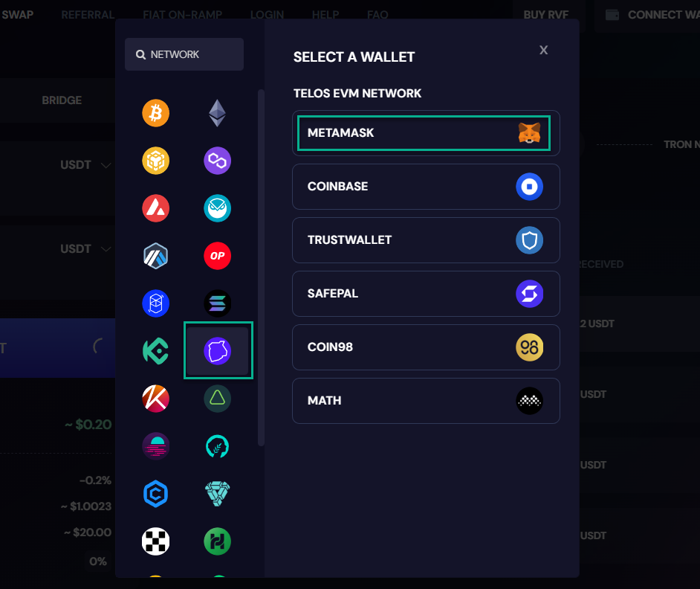Choose the BNB Chain network icon
The height and width of the screenshot is (589, 700).
point(155,161)
